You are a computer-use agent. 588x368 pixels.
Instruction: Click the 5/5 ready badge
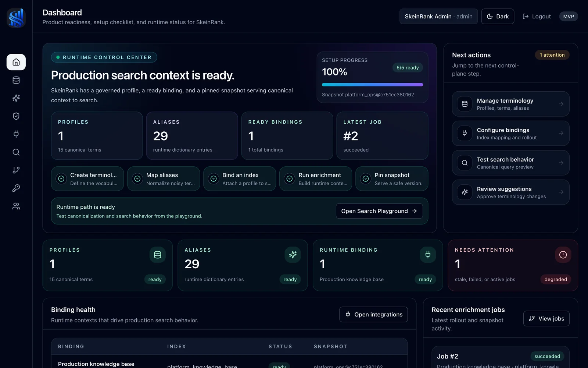coord(408,68)
